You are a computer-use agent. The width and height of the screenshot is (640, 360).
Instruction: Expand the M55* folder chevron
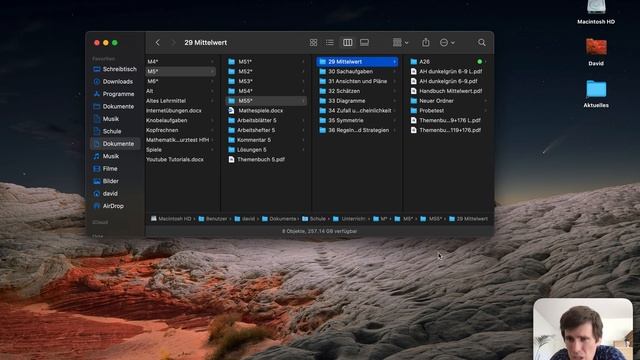point(303,101)
